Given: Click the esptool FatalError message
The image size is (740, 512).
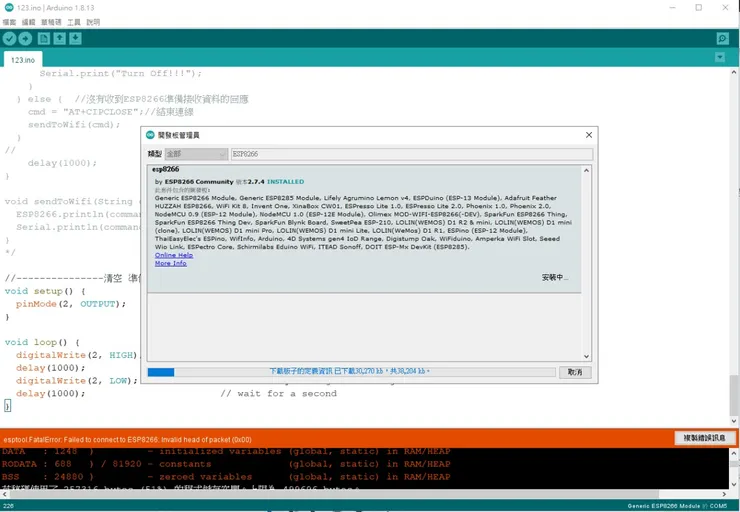Looking at the screenshot, I should point(127,440).
